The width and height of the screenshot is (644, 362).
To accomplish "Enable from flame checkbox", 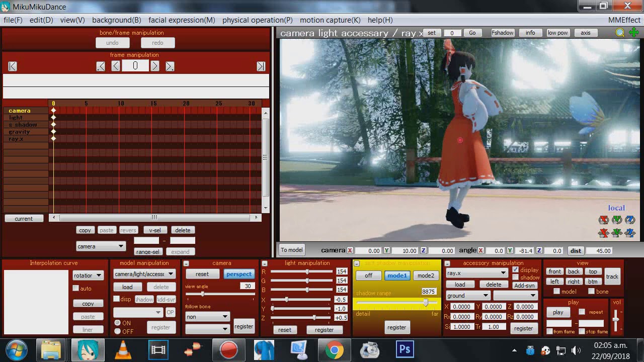I will (x=550, y=331).
